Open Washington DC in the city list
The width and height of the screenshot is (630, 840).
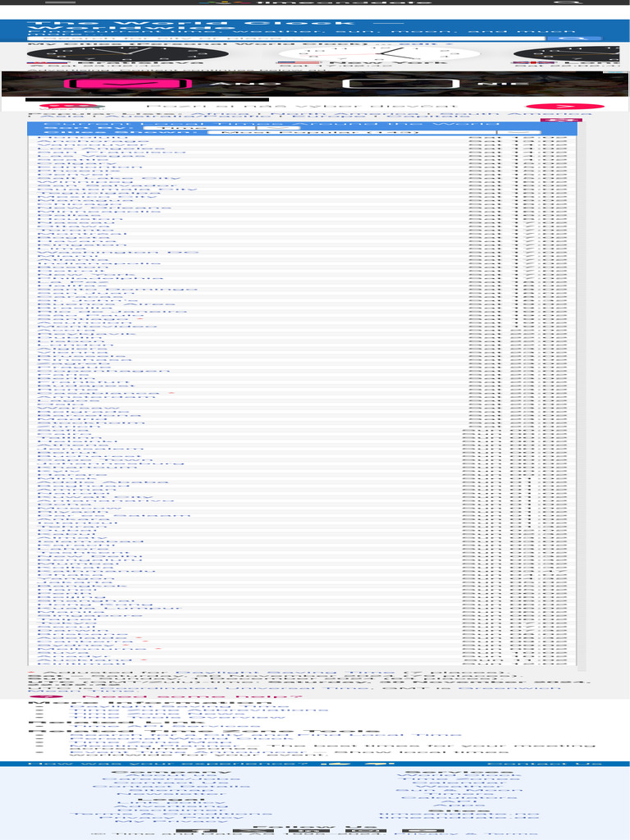118,252
